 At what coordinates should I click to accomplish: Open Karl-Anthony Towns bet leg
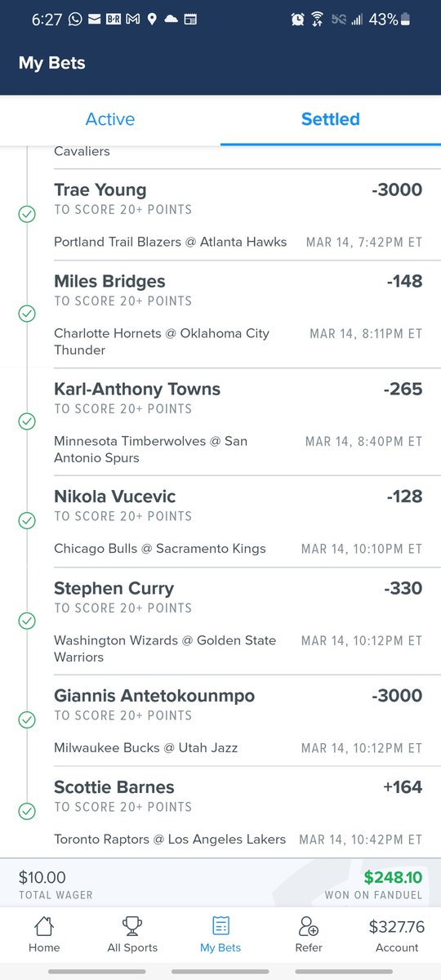(x=238, y=422)
